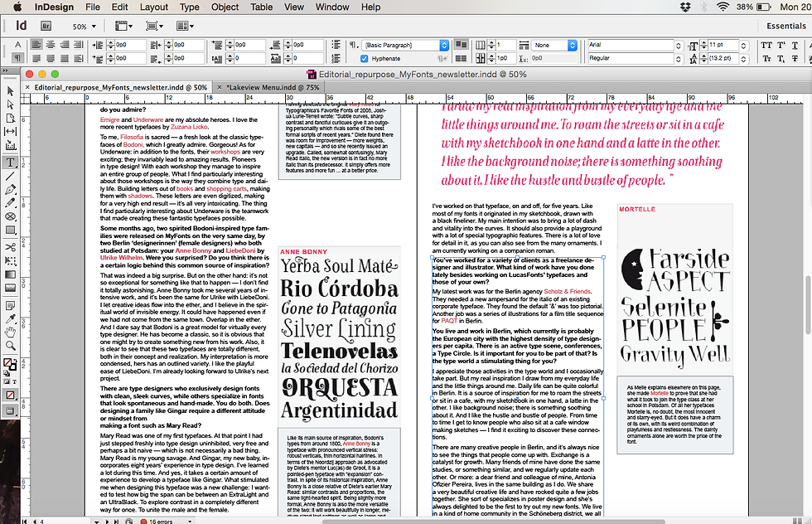Open the View Options dropdown
The image size is (812, 524).
tap(123, 26)
